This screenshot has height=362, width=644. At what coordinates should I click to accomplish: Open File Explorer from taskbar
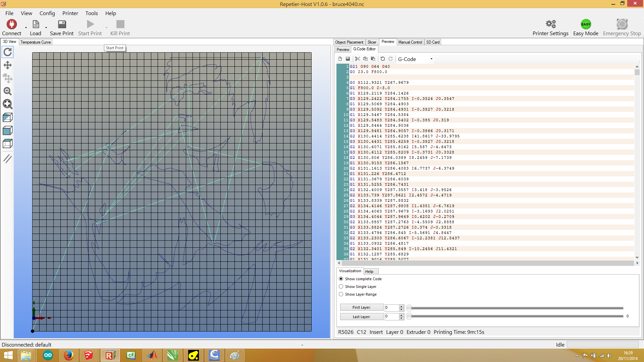coord(26,355)
